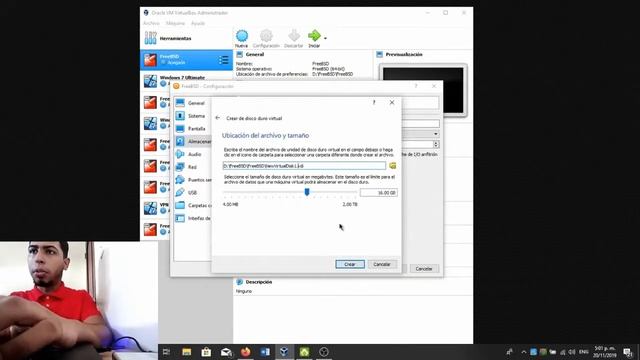Image resolution: width=640 pixels, height=360 pixels.
Task: Open Puertos serie category in settings
Action: click(x=192, y=180)
